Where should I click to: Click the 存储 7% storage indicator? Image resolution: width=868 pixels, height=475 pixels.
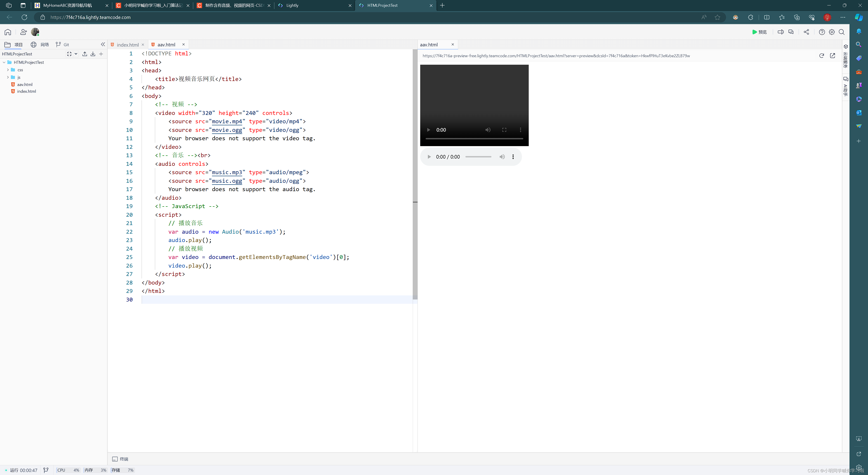click(122, 470)
